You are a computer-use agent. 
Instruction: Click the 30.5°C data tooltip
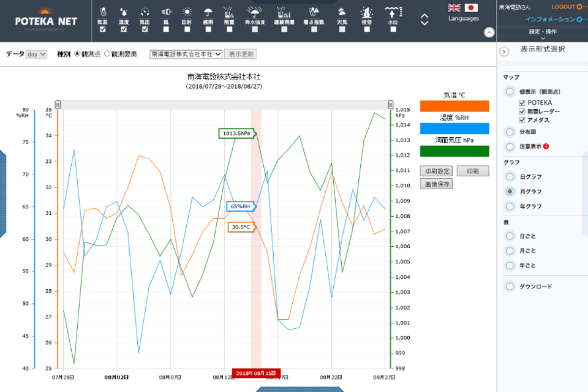241,227
